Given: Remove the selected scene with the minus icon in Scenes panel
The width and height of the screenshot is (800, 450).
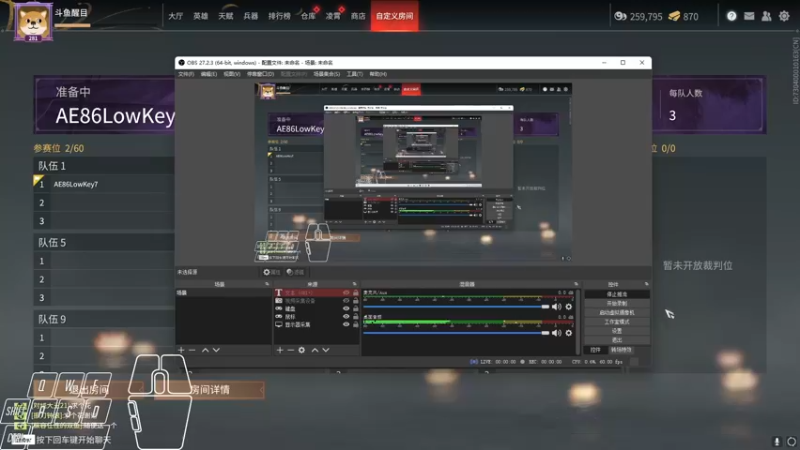Looking at the screenshot, I should pyautogui.click(x=192, y=350).
